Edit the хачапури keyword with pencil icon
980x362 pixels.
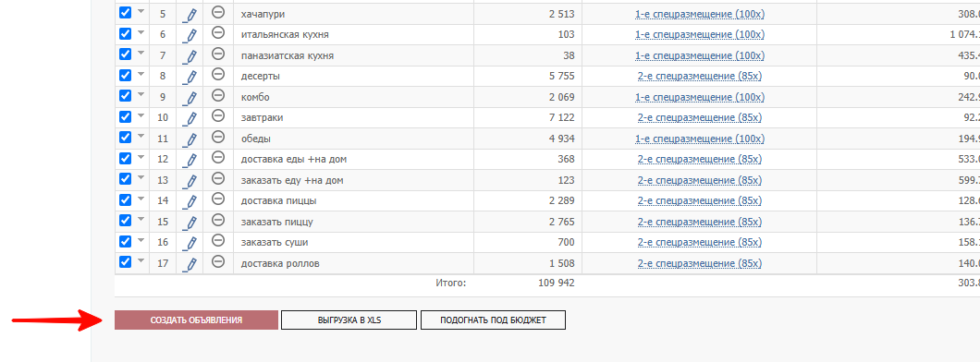tap(190, 15)
